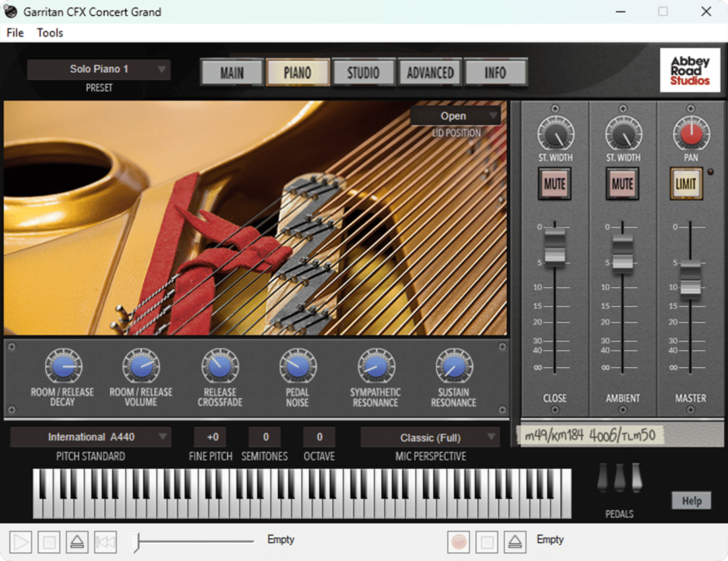Click the Ambient channel volume fader

coord(623,254)
